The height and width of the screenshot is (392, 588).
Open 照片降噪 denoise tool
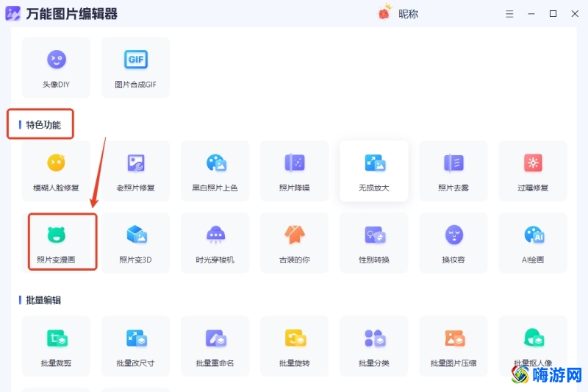(295, 171)
